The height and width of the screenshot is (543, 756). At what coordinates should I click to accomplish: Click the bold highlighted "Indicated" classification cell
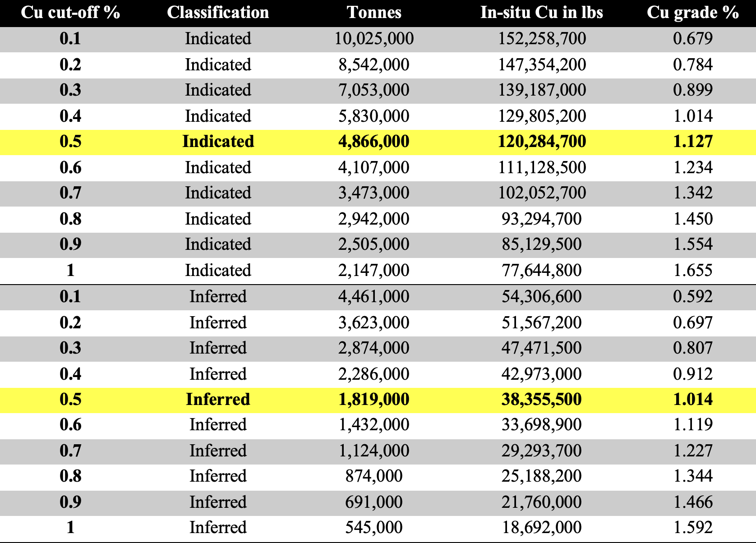coord(218,142)
